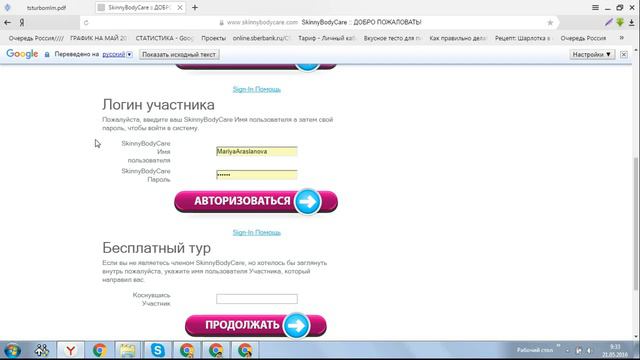Click the Google logo in translate bar
Screen dimensions: 640x360
tap(22, 54)
